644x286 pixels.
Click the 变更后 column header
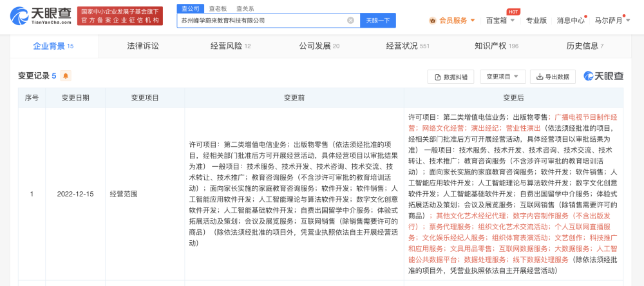(x=513, y=98)
